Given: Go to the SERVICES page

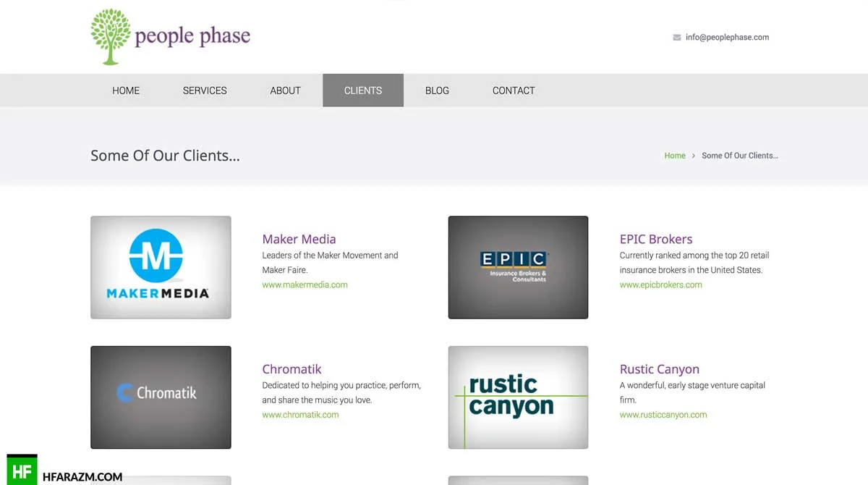Looking at the screenshot, I should tap(205, 90).
